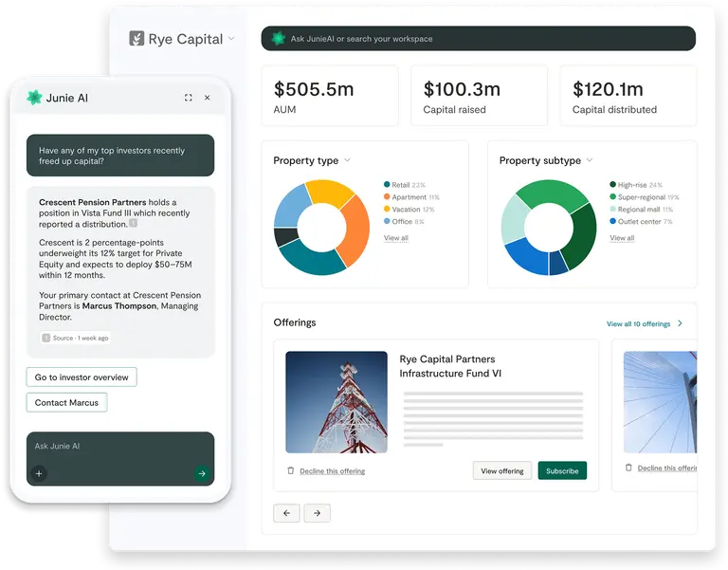Click the 'Have any of my top investors' message
Viewport: 728px width, 570px height.
coord(120,156)
